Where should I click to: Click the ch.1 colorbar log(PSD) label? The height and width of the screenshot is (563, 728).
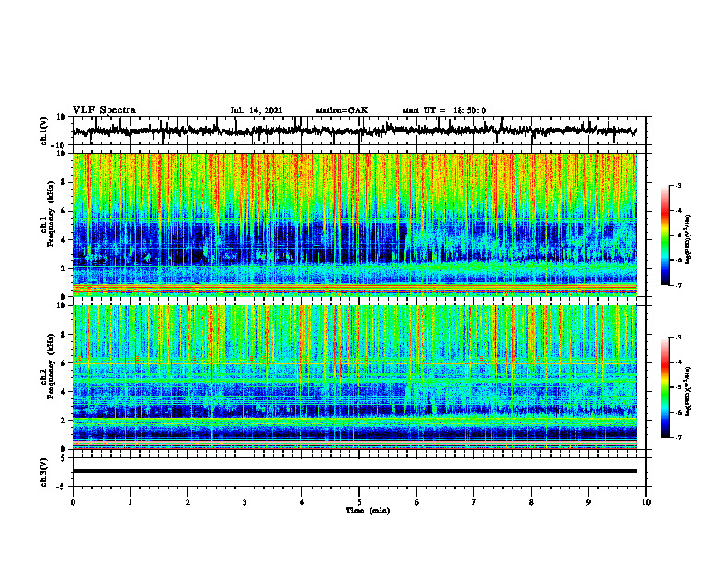pyautogui.click(x=688, y=240)
